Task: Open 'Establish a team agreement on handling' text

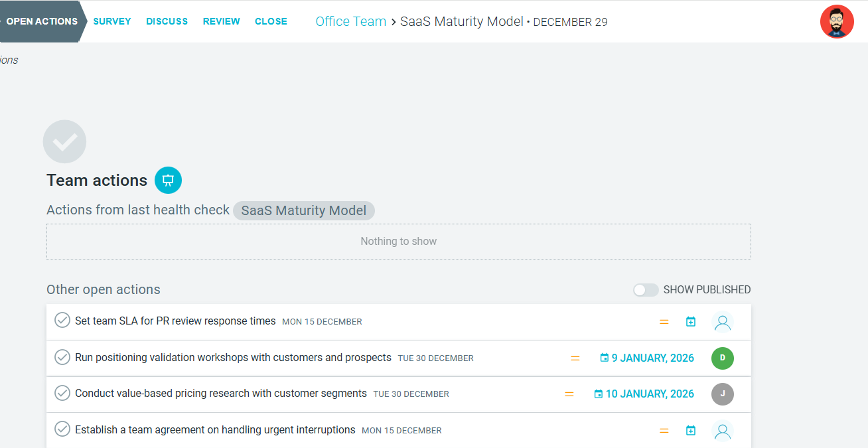Action: click(x=215, y=430)
